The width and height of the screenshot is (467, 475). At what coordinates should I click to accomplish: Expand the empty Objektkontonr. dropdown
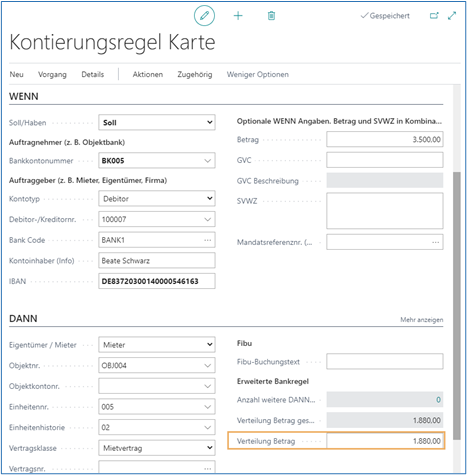(x=207, y=386)
